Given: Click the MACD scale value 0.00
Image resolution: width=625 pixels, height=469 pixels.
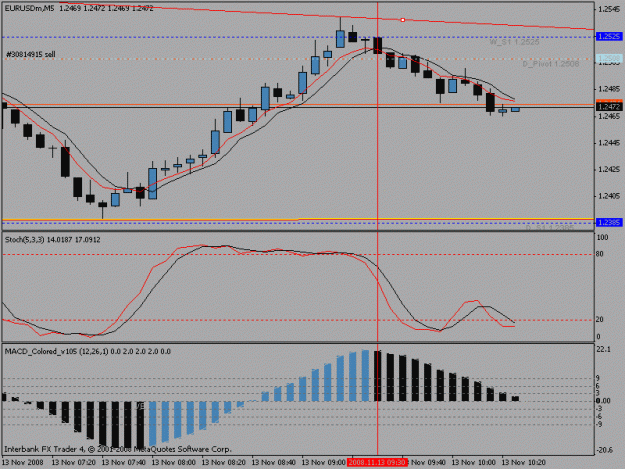Looking at the screenshot, I should coord(603,401).
